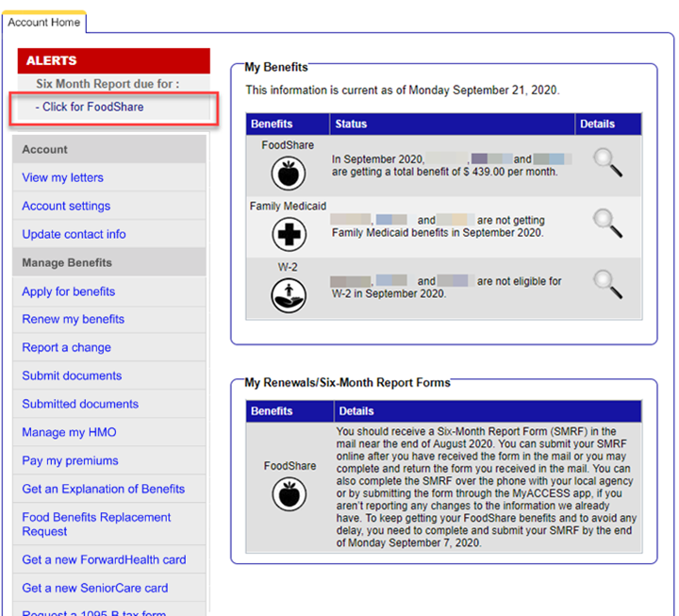Open Manage my HMO
The width and height of the screenshot is (679, 616).
click(x=70, y=432)
